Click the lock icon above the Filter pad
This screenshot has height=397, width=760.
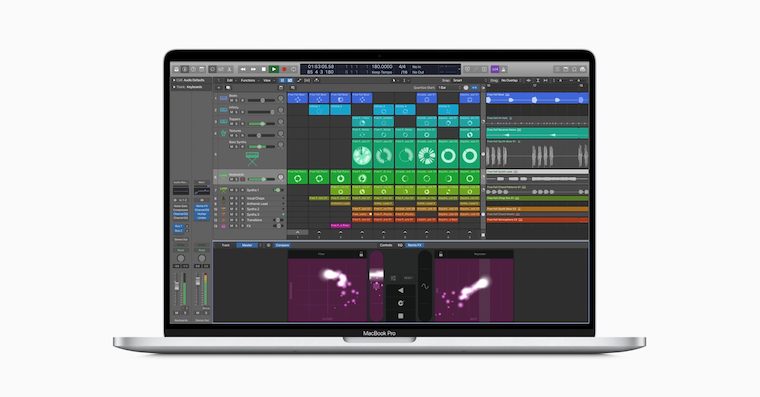pos(361,254)
